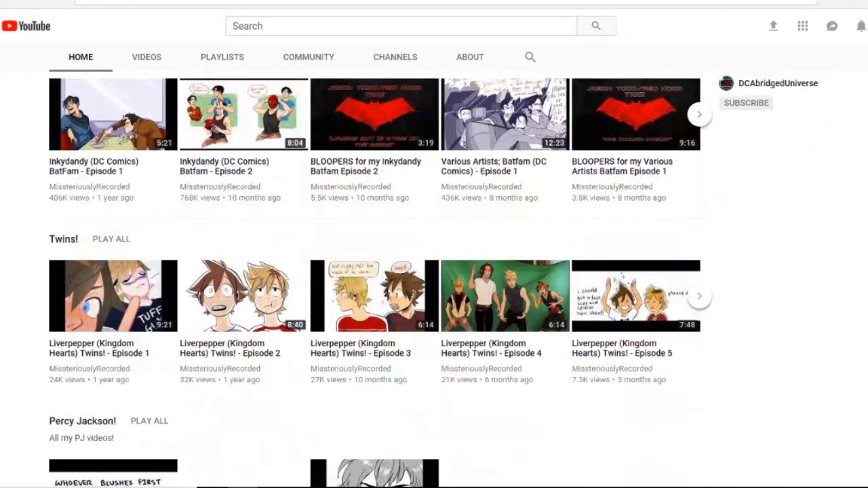Switch to the COMMUNITY tab
Screen dimensions: 868x488
[309, 57]
